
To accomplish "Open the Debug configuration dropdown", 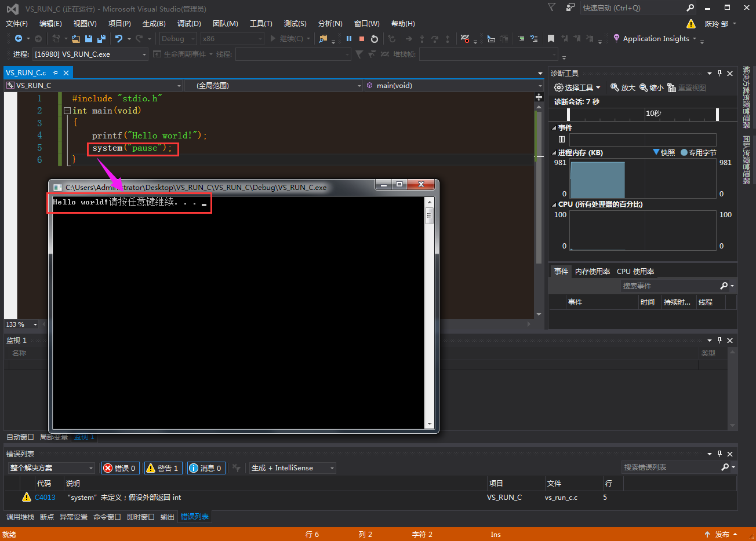I will (178, 39).
